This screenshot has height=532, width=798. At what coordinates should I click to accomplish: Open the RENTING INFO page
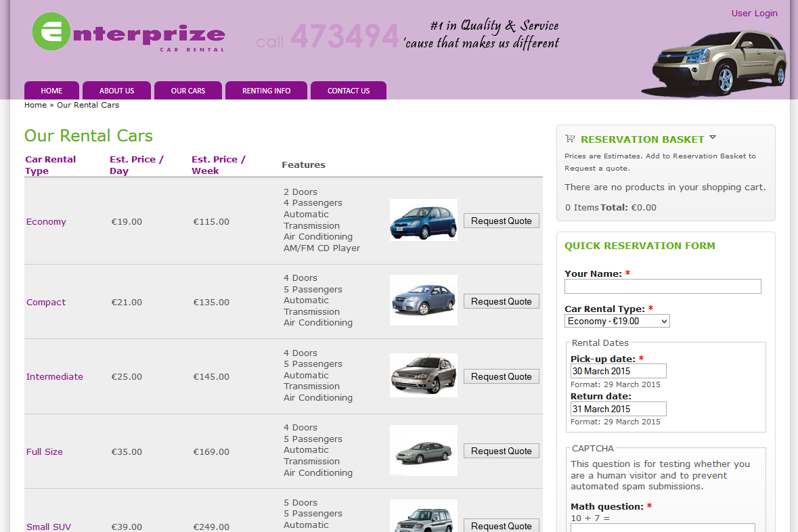(266, 90)
